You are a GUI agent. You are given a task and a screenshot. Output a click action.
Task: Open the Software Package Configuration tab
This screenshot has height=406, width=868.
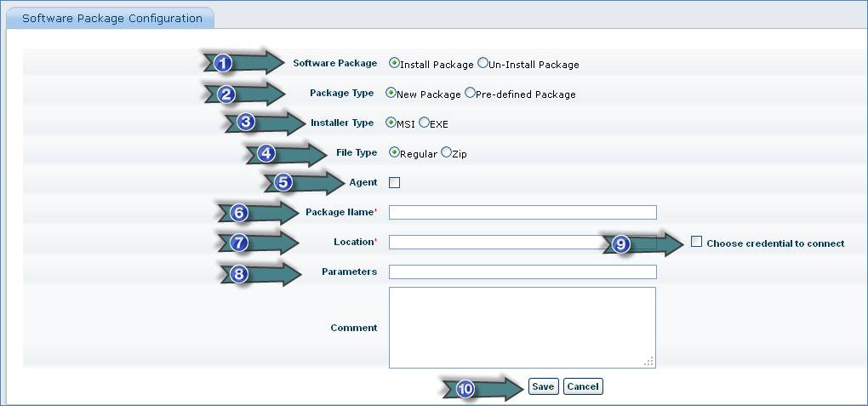(x=111, y=18)
